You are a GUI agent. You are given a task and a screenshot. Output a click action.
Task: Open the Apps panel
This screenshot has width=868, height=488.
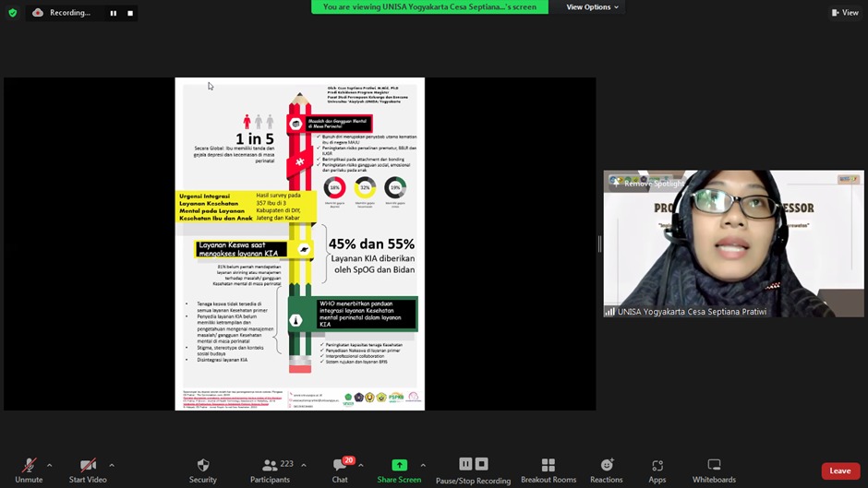tap(657, 470)
